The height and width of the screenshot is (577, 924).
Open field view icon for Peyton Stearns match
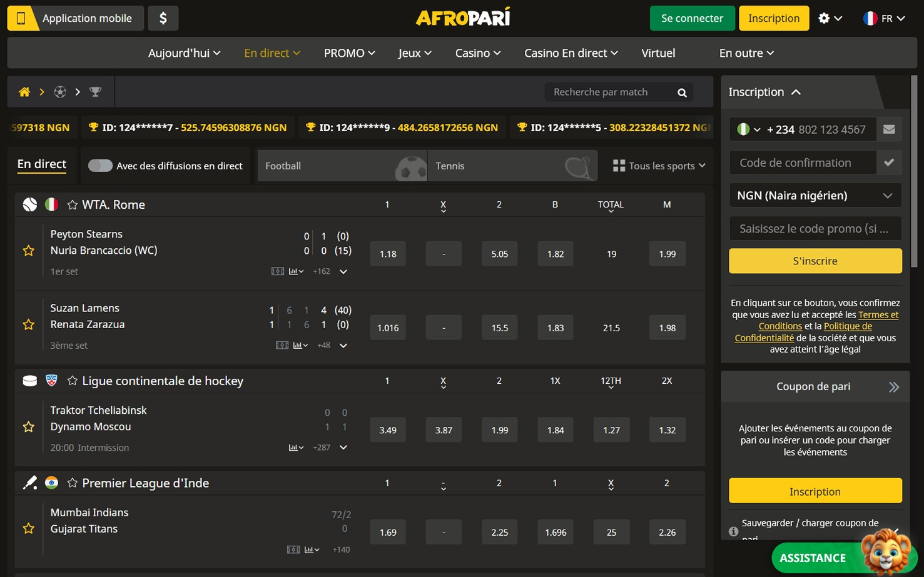point(277,271)
